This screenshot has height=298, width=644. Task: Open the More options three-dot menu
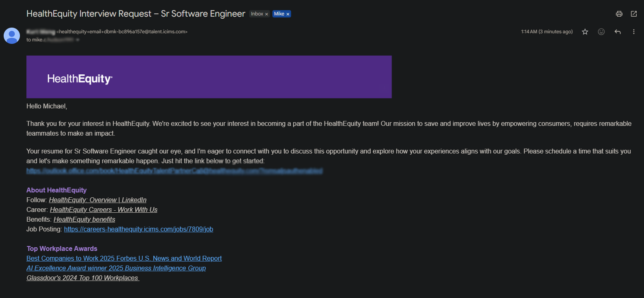pos(633,32)
